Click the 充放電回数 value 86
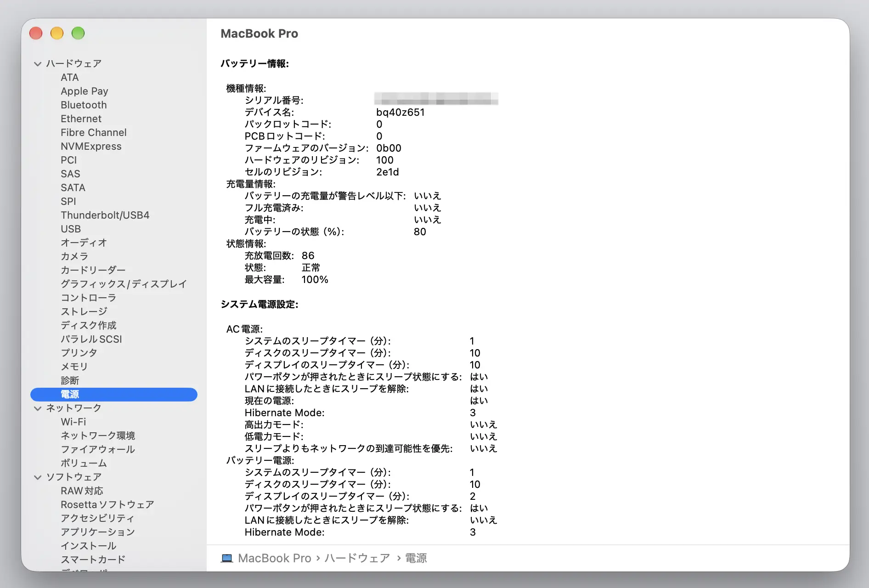869x588 pixels. 308,256
